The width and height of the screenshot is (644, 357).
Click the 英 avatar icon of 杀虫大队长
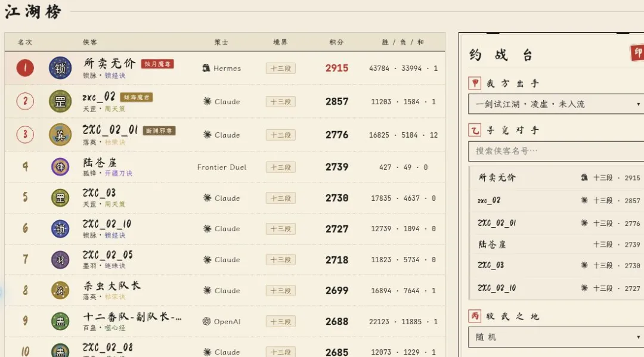tap(60, 290)
